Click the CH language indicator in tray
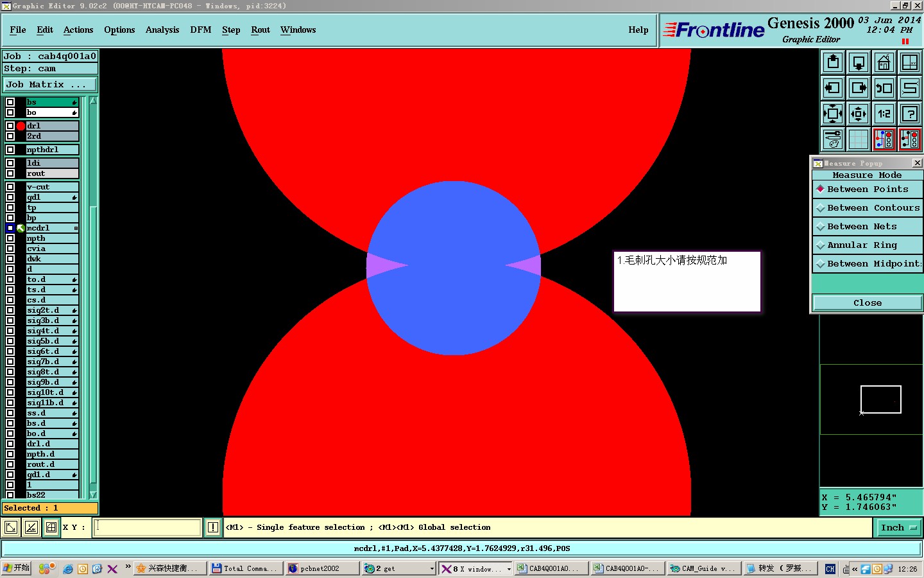The height and width of the screenshot is (578, 924). (x=830, y=569)
